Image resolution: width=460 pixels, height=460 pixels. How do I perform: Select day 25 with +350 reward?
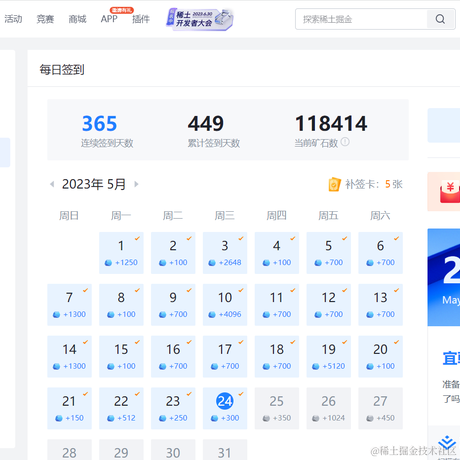pyautogui.click(x=277, y=408)
